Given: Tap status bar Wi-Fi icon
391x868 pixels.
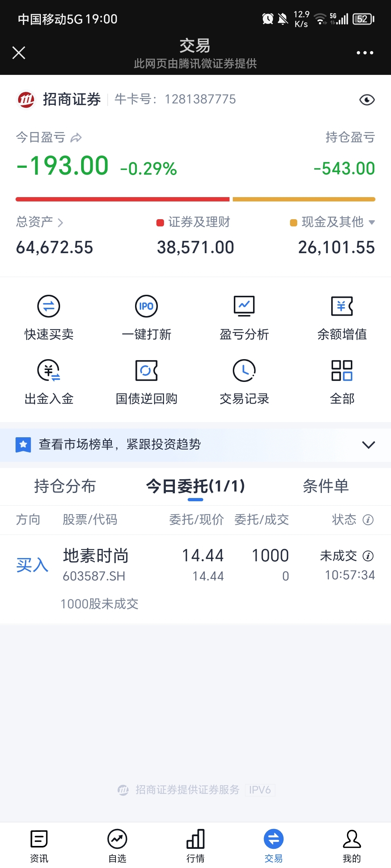Looking at the screenshot, I should coord(320,19).
